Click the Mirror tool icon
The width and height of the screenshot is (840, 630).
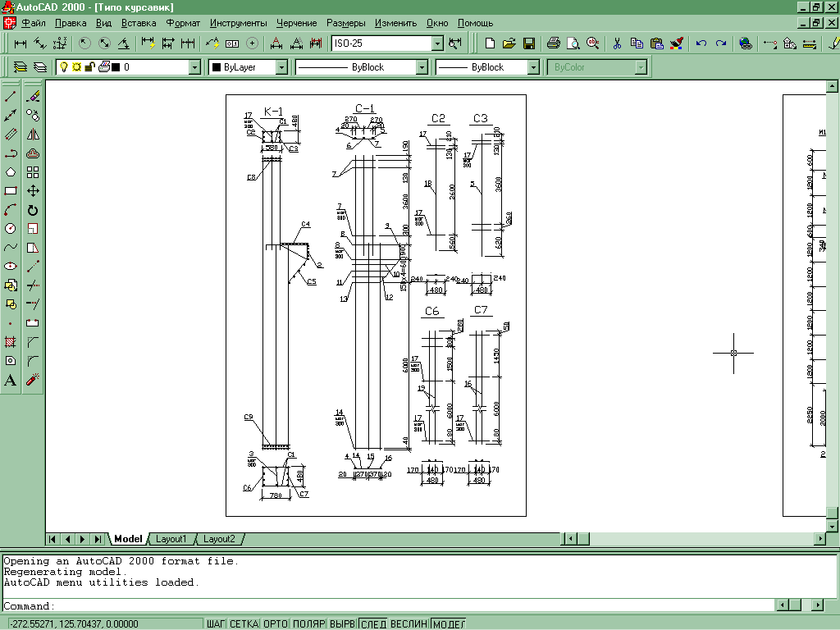point(33,135)
